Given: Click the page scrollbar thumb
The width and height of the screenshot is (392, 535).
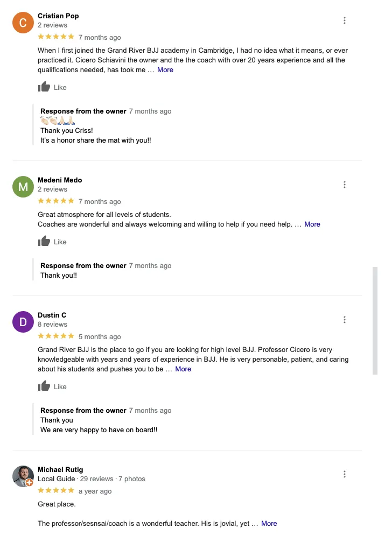Looking at the screenshot, I should click(x=375, y=320).
